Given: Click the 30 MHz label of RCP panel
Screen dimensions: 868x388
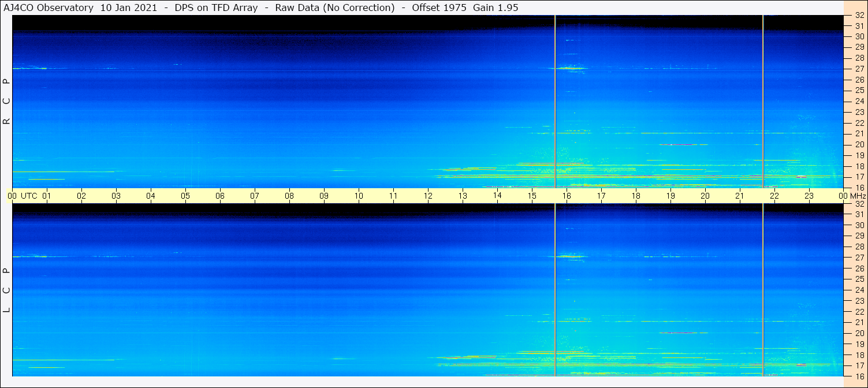Looking at the screenshot, I should click(x=859, y=36).
